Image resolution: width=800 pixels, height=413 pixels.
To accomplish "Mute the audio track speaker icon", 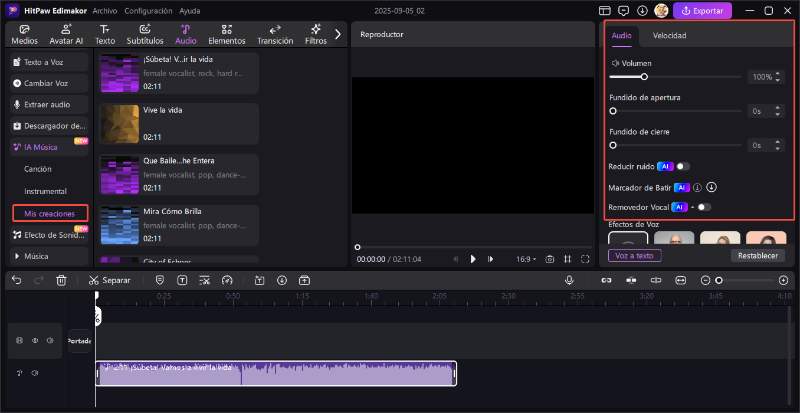I will click(35, 373).
